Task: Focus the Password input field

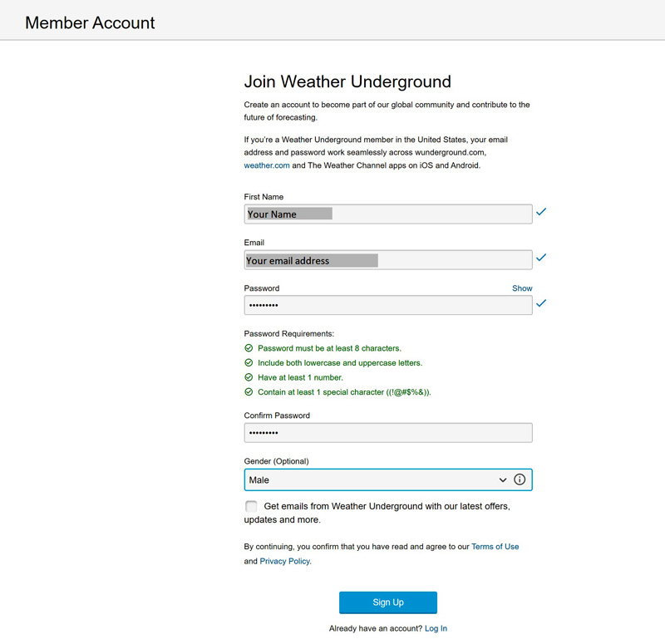Action: (x=388, y=305)
